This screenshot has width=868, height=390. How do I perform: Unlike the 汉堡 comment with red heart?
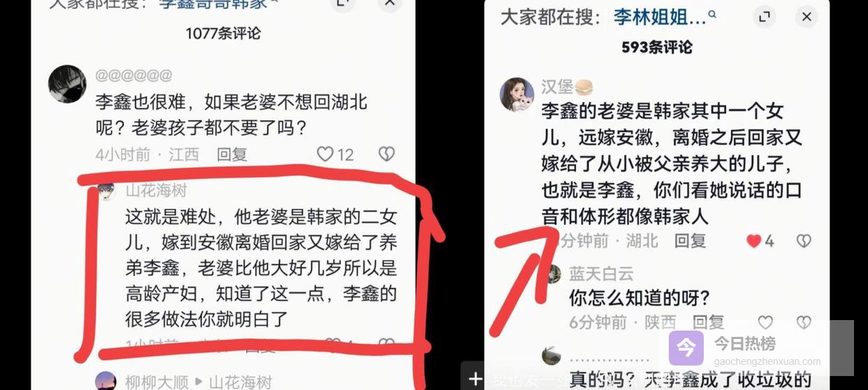point(754,241)
